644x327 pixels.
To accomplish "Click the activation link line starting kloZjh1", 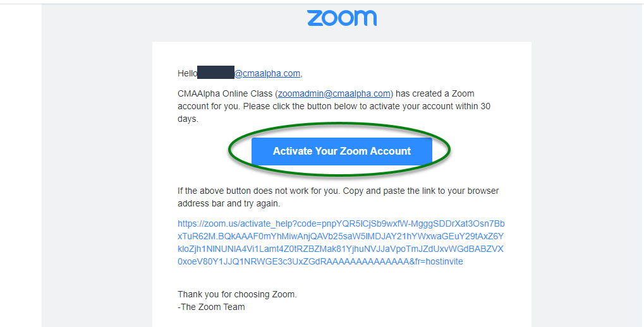I will pos(341,249).
